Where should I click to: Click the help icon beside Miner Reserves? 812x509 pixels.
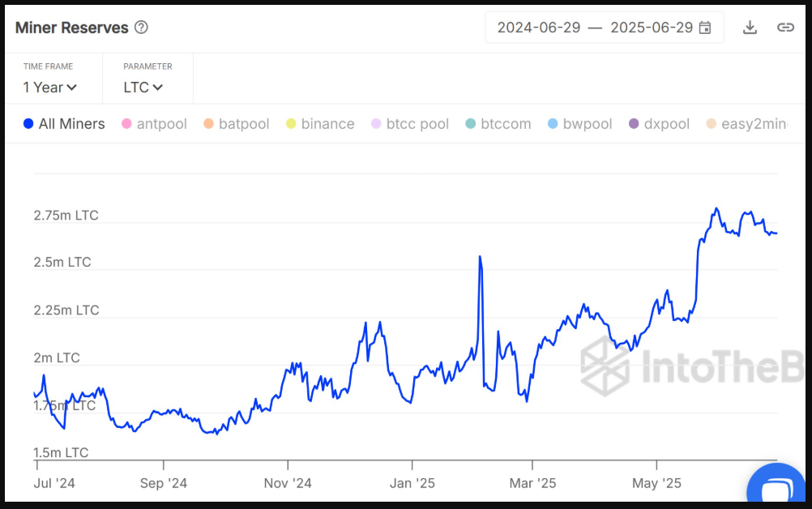tap(141, 28)
